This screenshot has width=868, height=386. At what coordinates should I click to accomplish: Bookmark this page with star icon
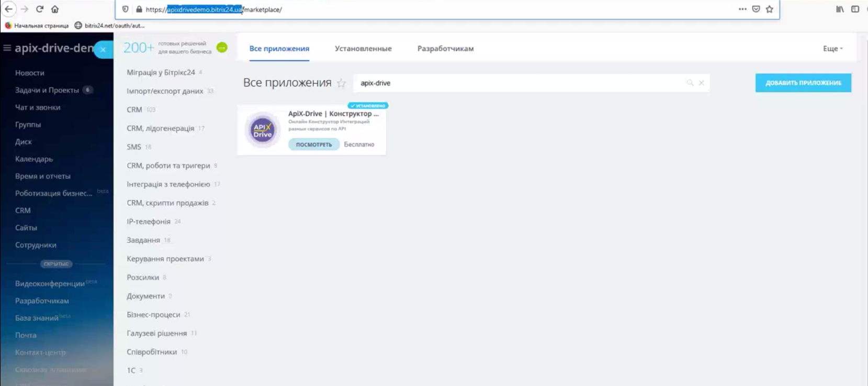point(769,9)
